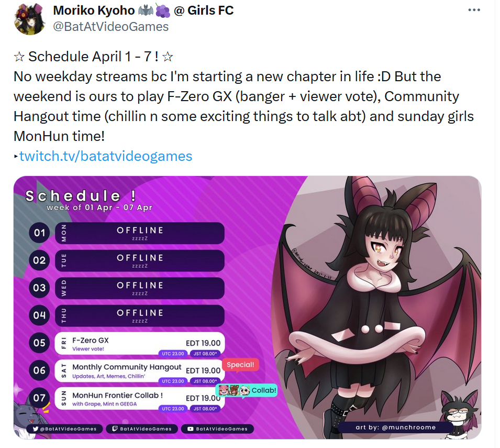Screen dimensions: 500x448
Task: Open the @BatAtVideoGames handle link
Action: (110, 27)
